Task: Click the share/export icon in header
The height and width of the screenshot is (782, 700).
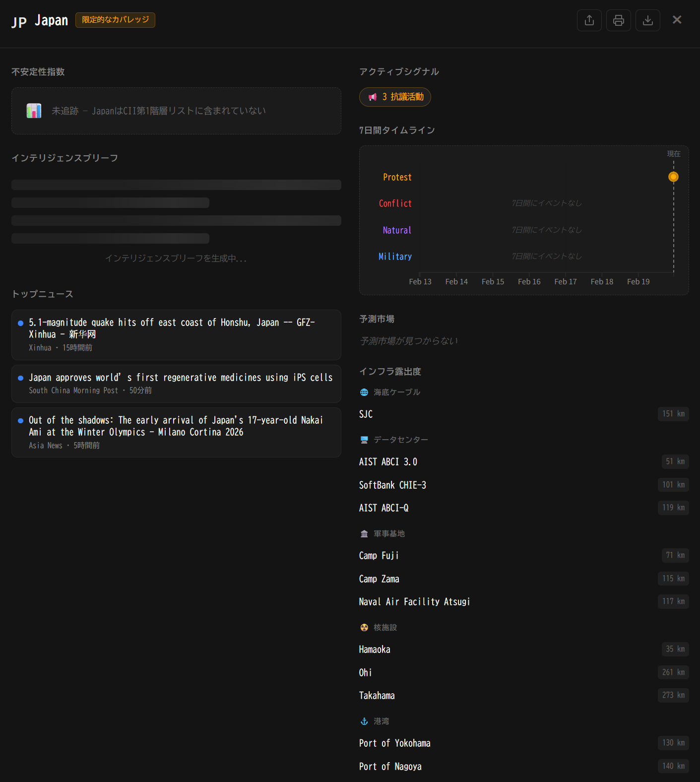Action: point(589,20)
